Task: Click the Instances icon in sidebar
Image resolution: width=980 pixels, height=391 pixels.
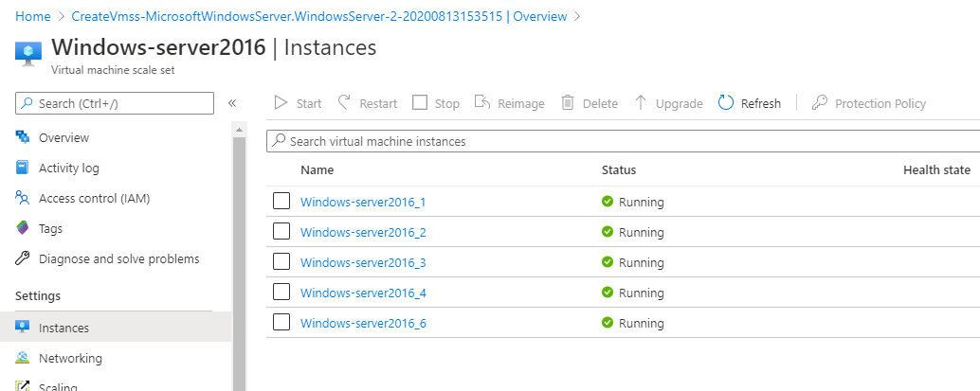Action: [x=23, y=328]
